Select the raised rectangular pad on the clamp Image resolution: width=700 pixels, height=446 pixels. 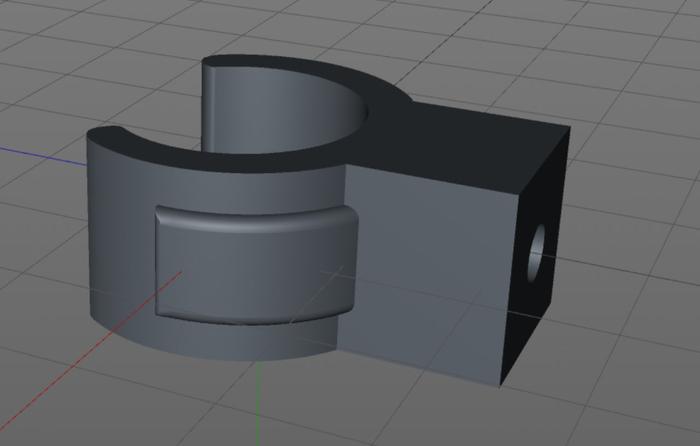(255, 265)
